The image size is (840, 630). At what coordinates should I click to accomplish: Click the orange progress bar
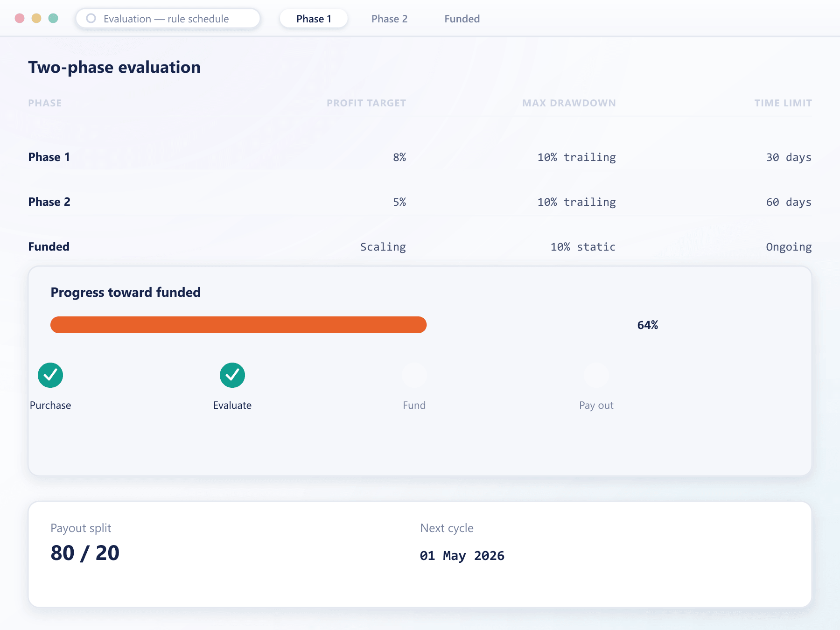(x=238, y=325)
